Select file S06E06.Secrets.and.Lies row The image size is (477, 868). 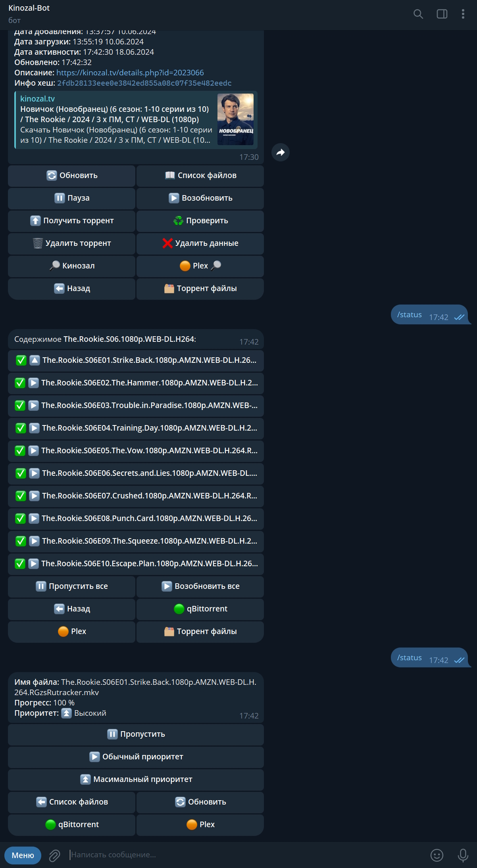tap(136, 473)
